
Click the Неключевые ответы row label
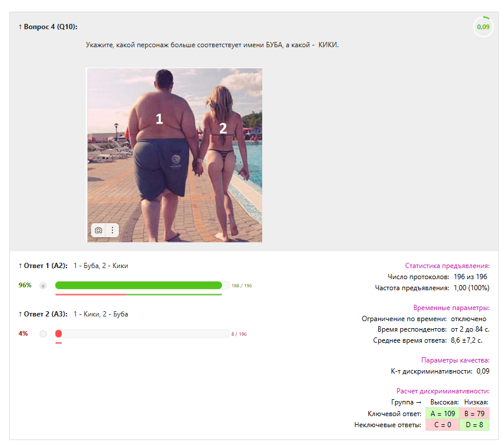(x=387, y=425)
